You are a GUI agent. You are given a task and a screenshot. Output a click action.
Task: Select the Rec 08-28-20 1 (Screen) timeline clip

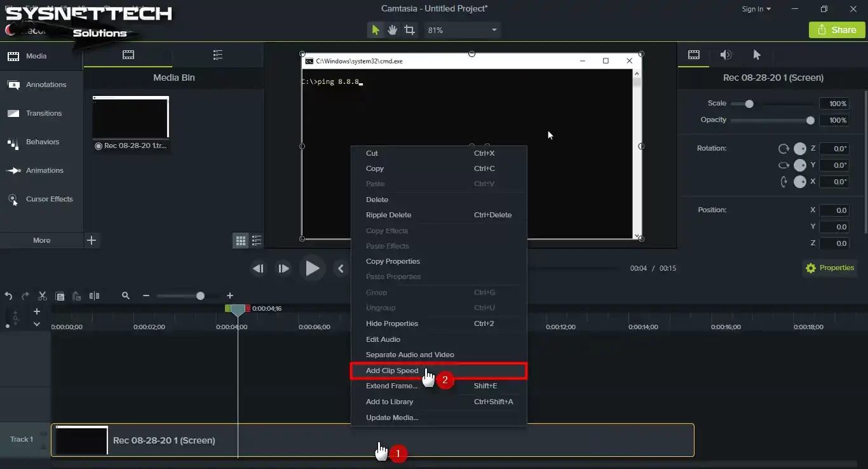click(x=372, y=440)
